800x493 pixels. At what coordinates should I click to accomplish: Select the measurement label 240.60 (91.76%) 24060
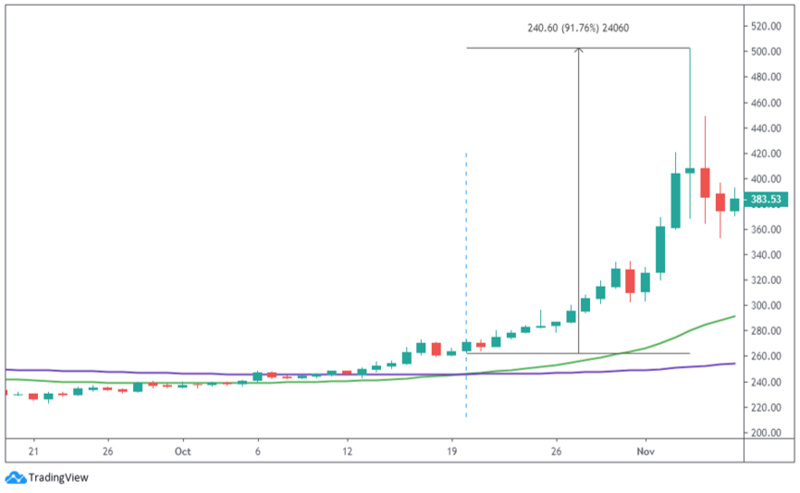578,28
